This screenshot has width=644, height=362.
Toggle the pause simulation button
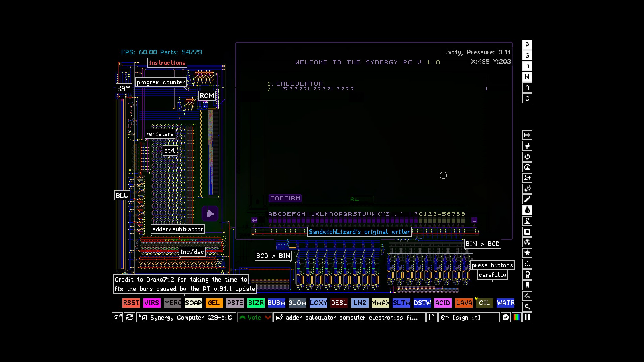click(527, 317)
